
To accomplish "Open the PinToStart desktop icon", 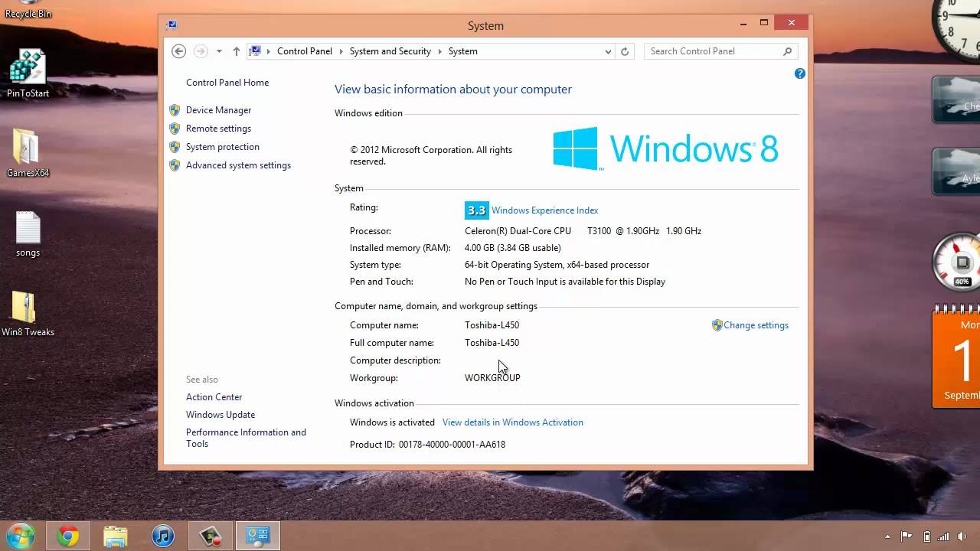I will pyautogui.click(x=28, y=74).
